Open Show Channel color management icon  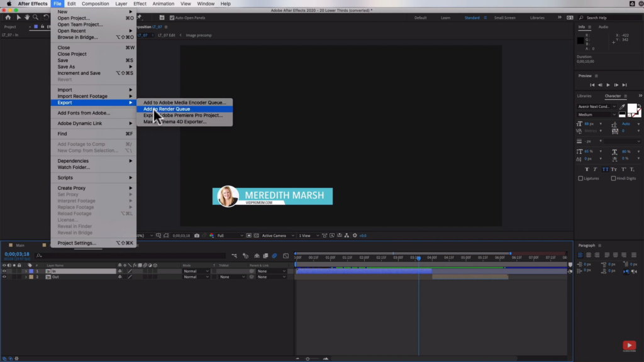211,236
